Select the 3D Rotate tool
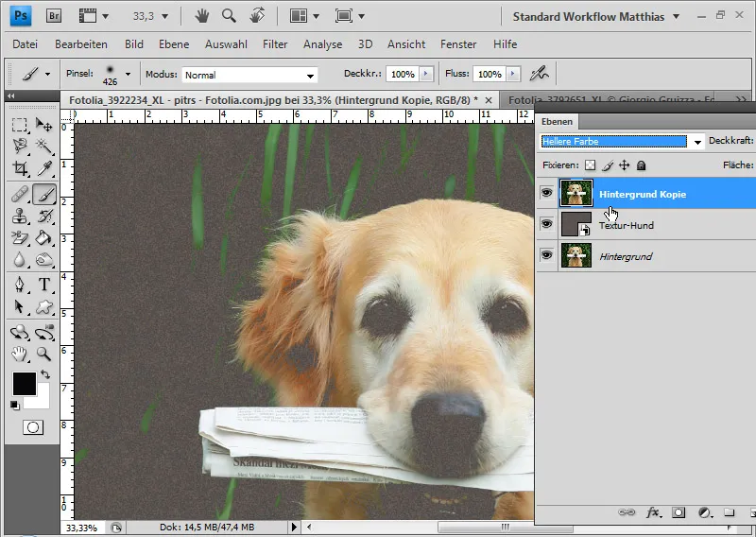 click(x=19, y=333)
